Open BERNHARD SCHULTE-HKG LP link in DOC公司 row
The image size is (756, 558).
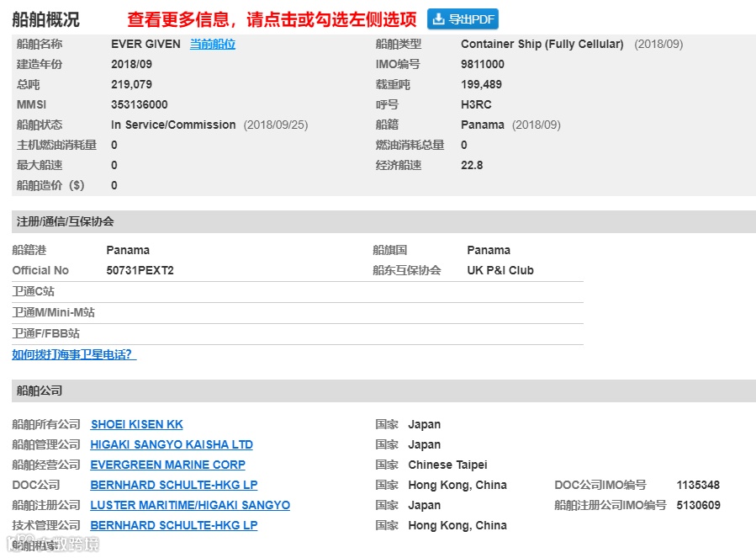point(174,485)
